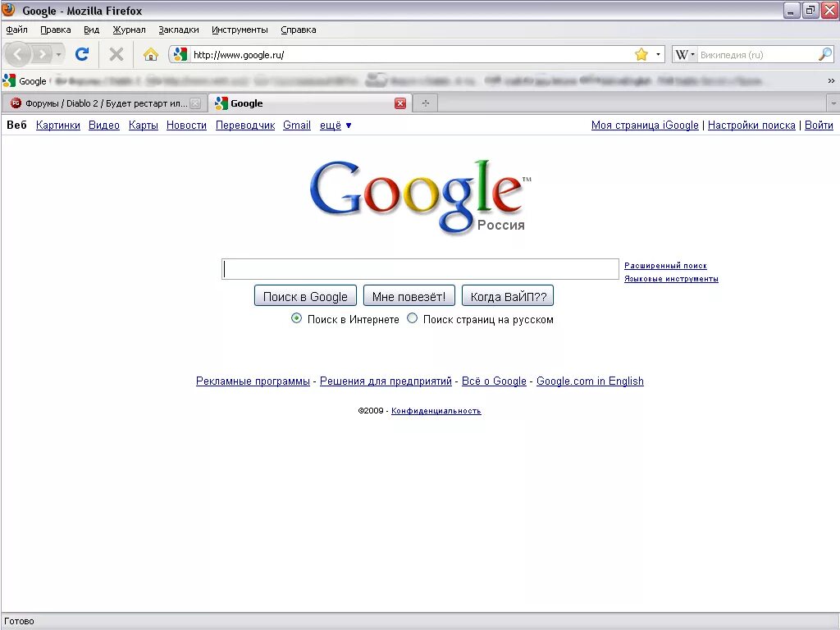Click the Поиск в Google button
The width and height of the screenshot is (840, 630).
point(305,295)
